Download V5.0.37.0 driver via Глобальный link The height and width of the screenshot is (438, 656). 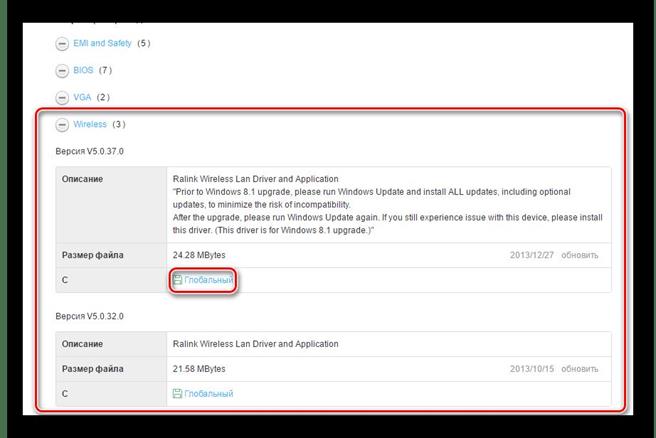(208, 280)
